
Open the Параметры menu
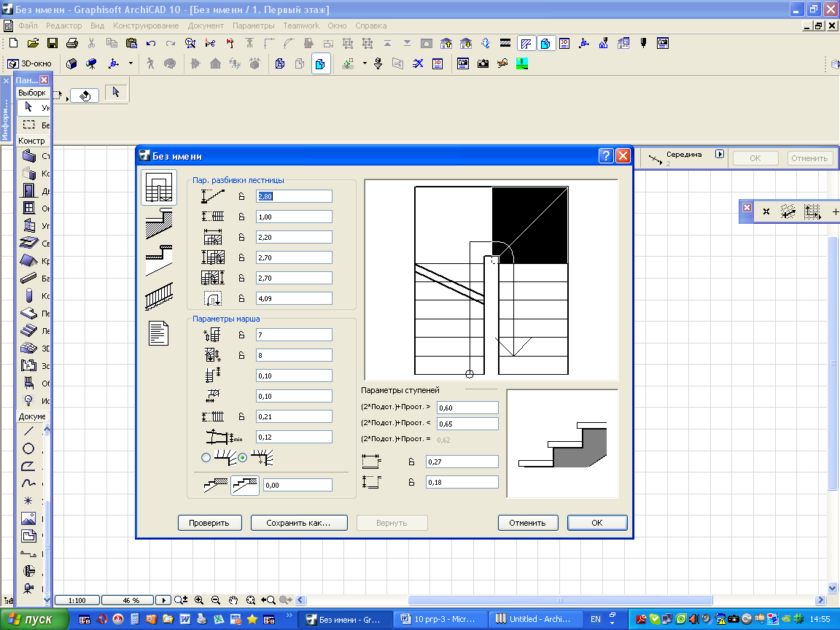pos(254,26)
